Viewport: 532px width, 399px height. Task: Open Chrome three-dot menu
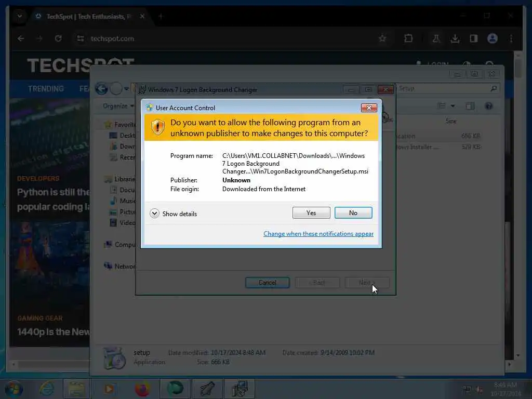[x=511, y=38]
